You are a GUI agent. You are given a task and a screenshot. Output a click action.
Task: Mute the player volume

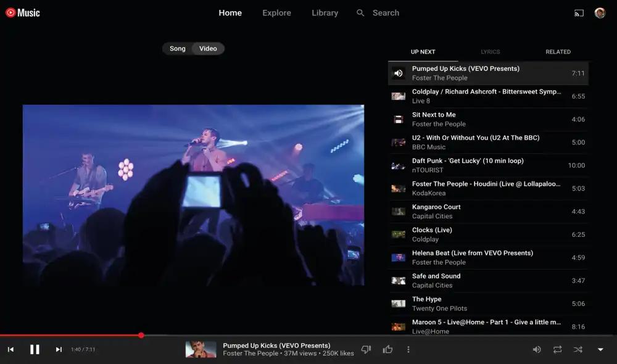pyautogui.click(x=537, y=349)
